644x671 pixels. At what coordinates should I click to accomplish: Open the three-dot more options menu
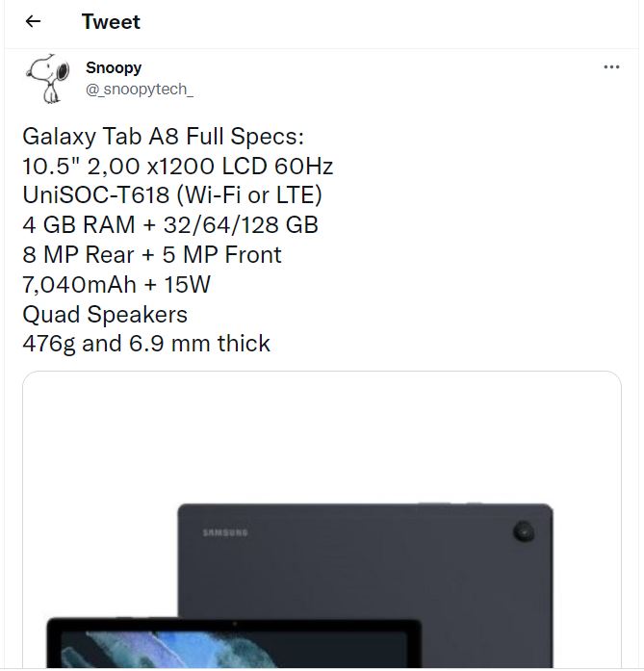pos(611,66)
